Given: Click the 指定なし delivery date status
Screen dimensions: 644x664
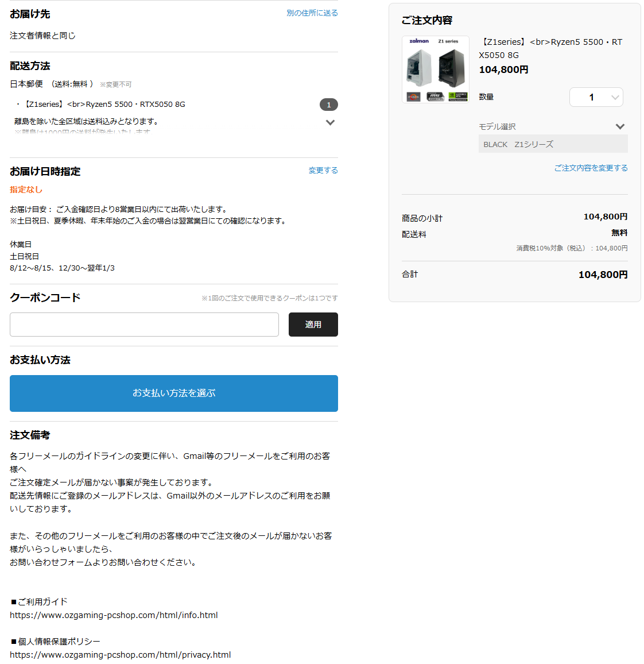Looking at the screenshot, I should coord(26,190).
